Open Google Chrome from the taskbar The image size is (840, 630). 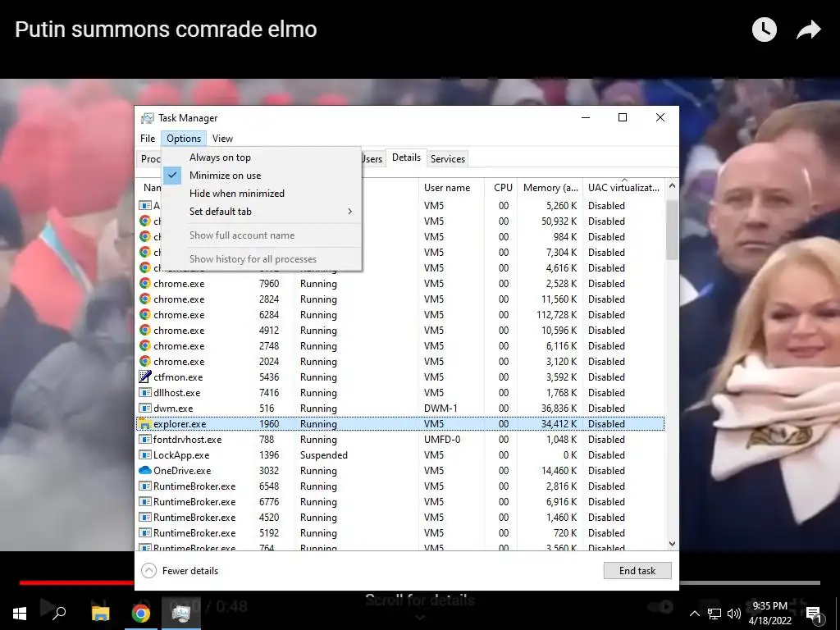point(141,614)
